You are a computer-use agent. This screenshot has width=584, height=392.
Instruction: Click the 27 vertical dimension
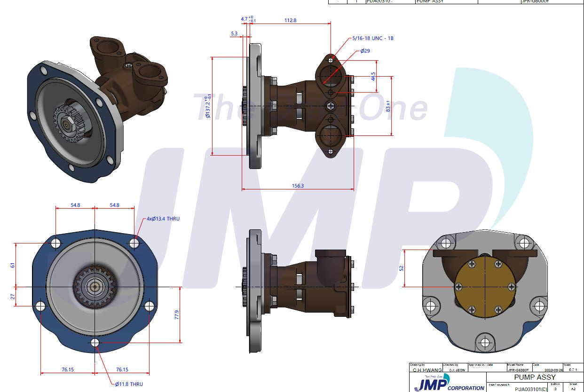click(13, 297)
